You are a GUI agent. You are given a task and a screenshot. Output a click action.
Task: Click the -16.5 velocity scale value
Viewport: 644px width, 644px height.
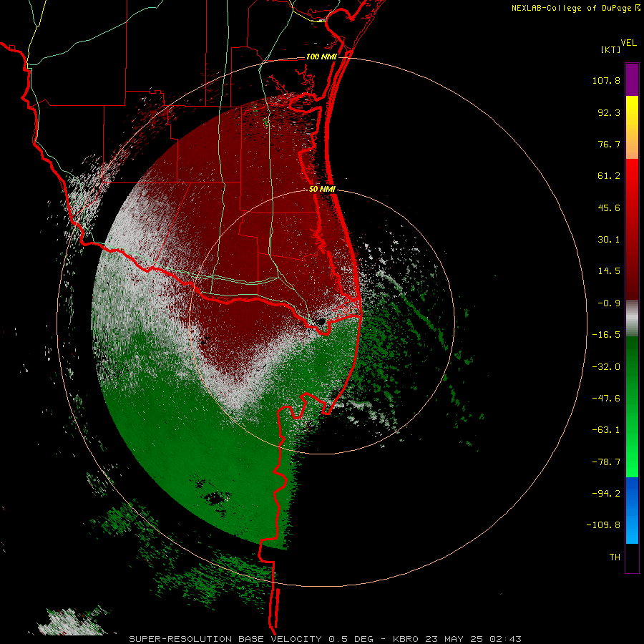pyautogui.click(x=606, y=335)
